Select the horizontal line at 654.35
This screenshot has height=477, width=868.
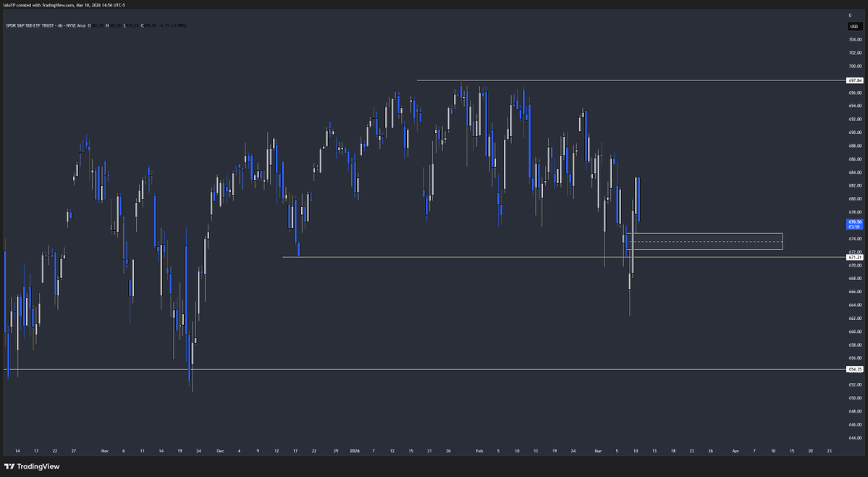pyautogui.click(x=425, y=369)
